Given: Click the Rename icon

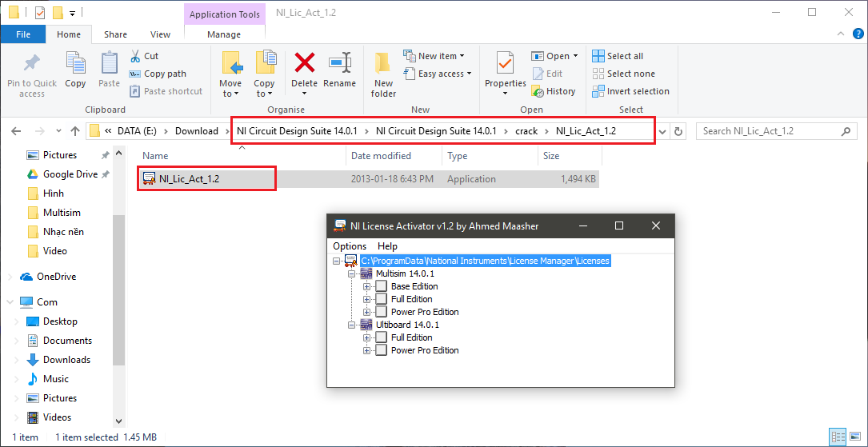Looking at the screenshot, I should (x=340, y=62).
